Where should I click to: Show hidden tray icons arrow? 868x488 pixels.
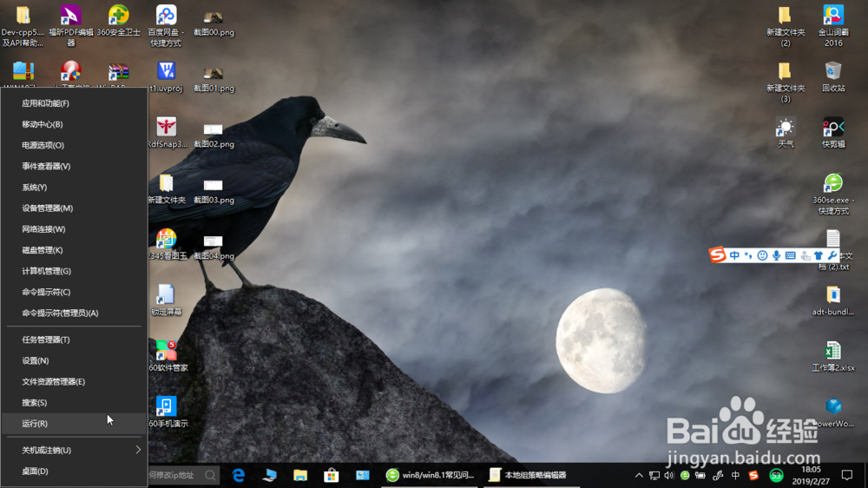(639, 475)
